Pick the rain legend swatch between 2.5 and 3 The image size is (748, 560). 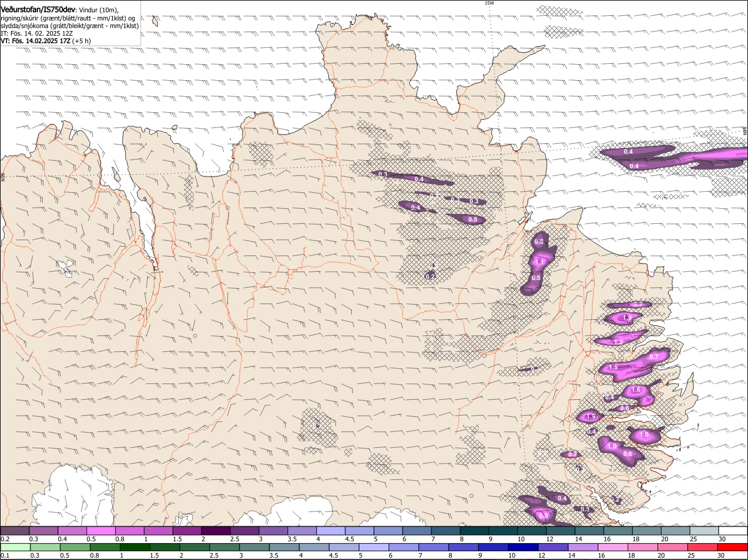[224, 547]
